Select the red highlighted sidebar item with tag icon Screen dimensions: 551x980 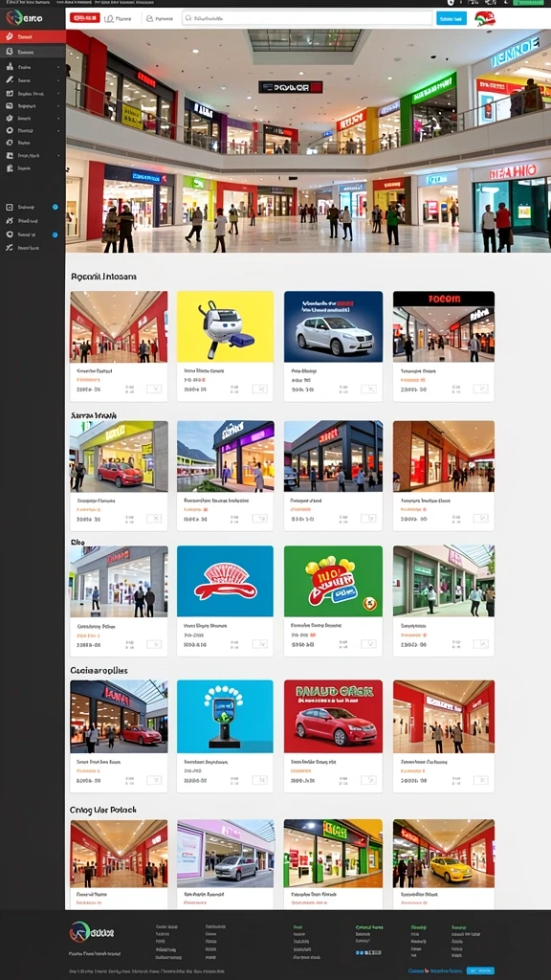(33, 37)
